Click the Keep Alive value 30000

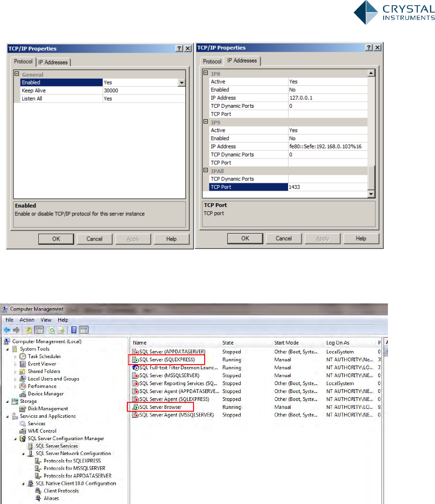144,90
